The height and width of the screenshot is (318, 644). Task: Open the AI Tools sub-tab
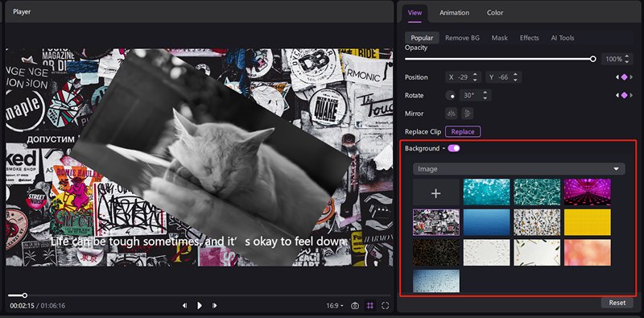[x=562, y=38]
